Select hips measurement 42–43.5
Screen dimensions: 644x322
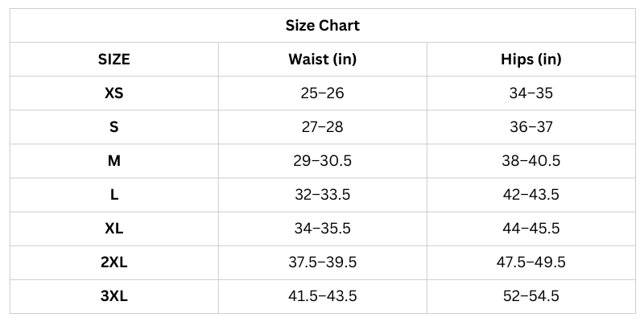(x=530, y=195)
